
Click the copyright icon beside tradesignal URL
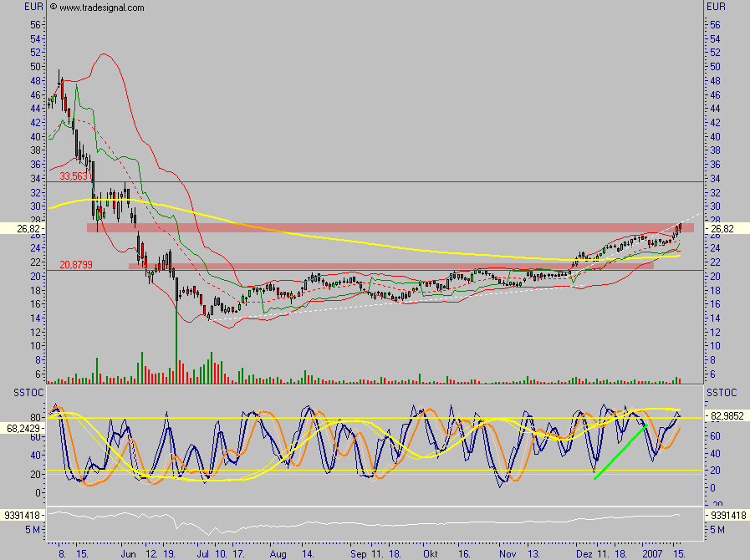pyautogui.click(x=54, y=8)
